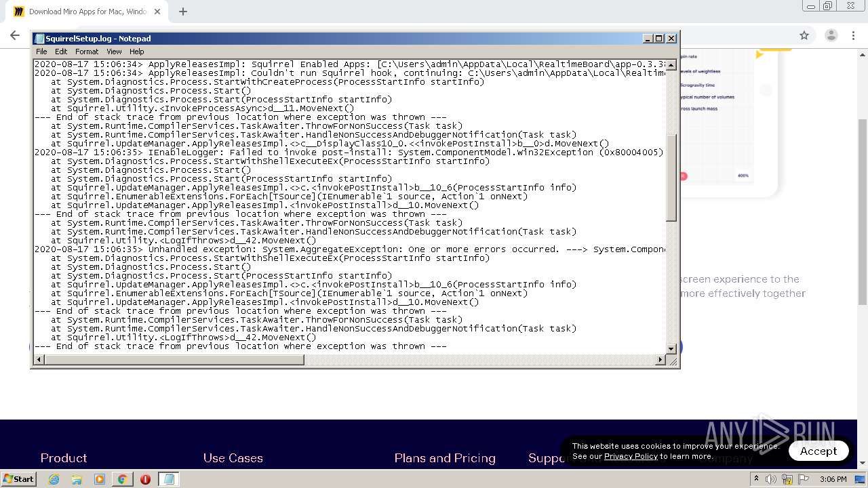Bookmark this page with the star icon
The height and width of the screenshot is (488, 868).
click(x=804, y=35)
